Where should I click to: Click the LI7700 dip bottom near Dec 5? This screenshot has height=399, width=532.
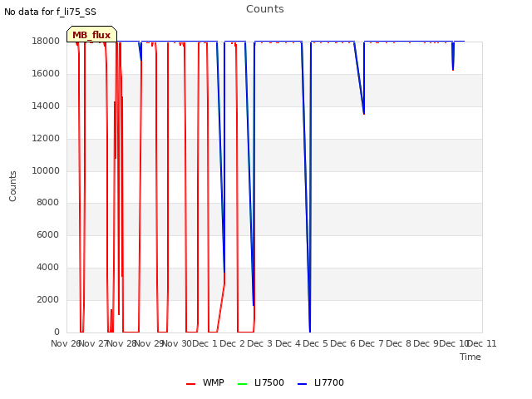pos(310,331)
